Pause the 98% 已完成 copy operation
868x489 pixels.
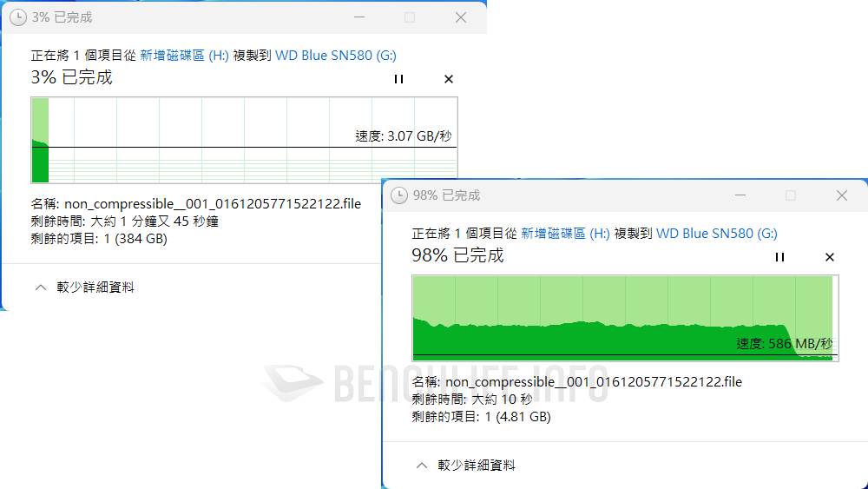point(779,257)
